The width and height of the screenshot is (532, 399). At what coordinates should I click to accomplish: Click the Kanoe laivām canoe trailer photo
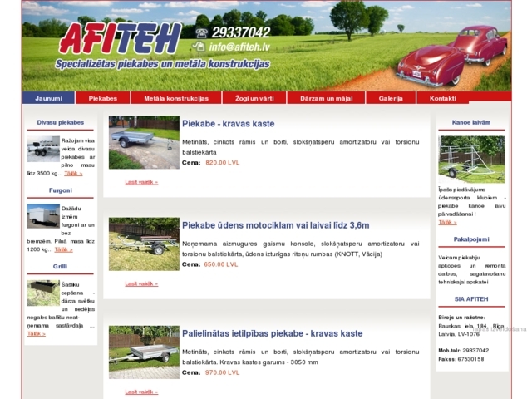click(x=471, y=160)
